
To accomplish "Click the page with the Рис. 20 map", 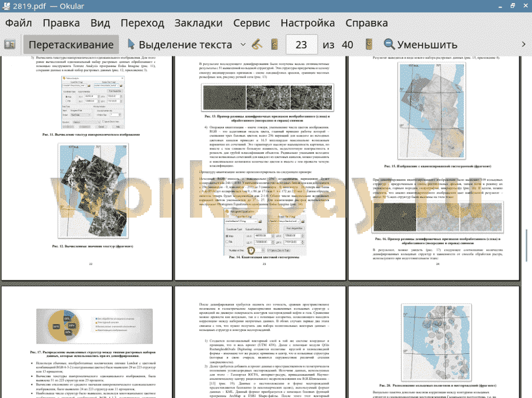I will pos(434,342).
